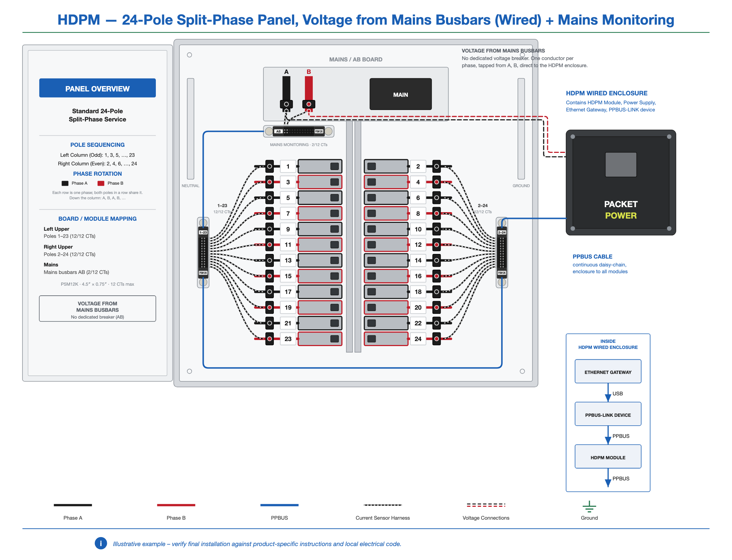Click the Phase A black swatch in panel overview
732x560 pixels.
tap(65, 184)
